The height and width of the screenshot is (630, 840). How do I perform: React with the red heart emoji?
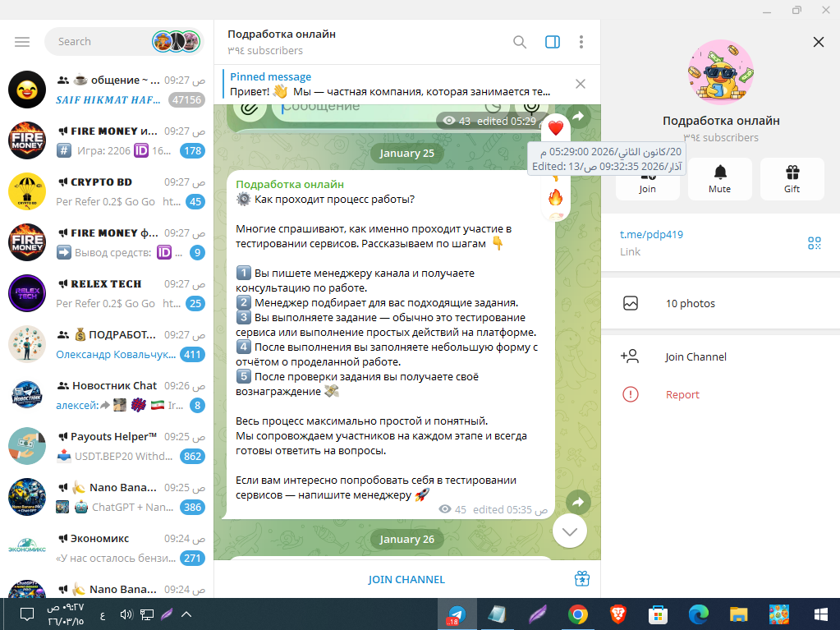coord(556,128)
